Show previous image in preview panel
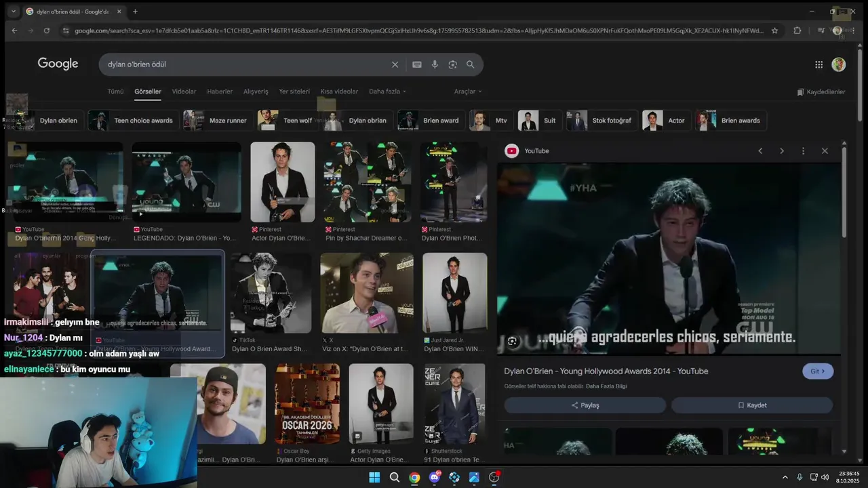Viewport: 868px width, 488px height. [x=759, y=151]
